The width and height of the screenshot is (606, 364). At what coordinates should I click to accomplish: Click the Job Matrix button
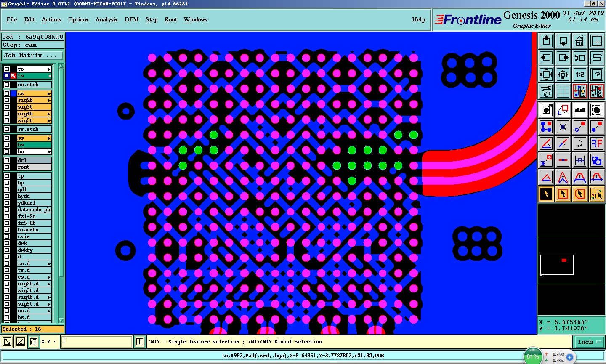tap(33, 55)
